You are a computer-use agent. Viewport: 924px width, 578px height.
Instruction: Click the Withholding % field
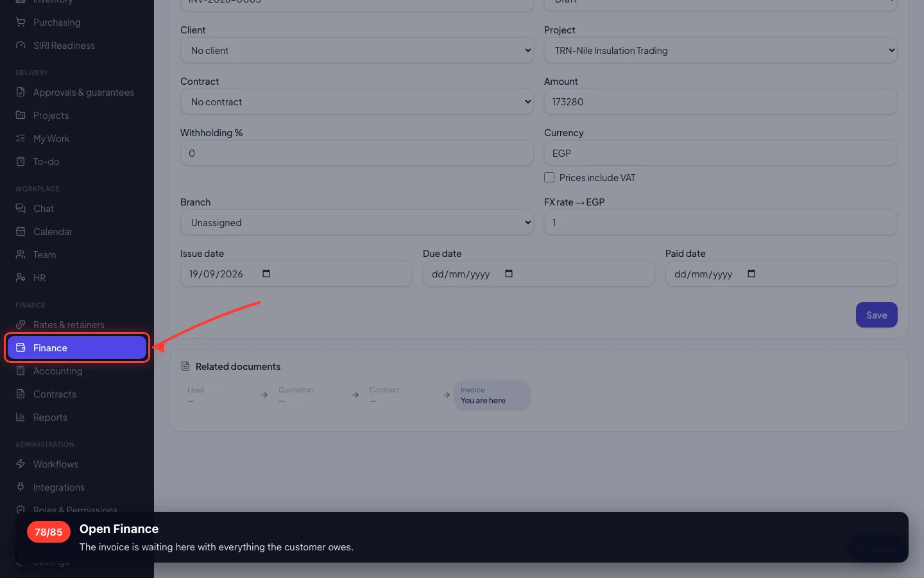(357, 153)
